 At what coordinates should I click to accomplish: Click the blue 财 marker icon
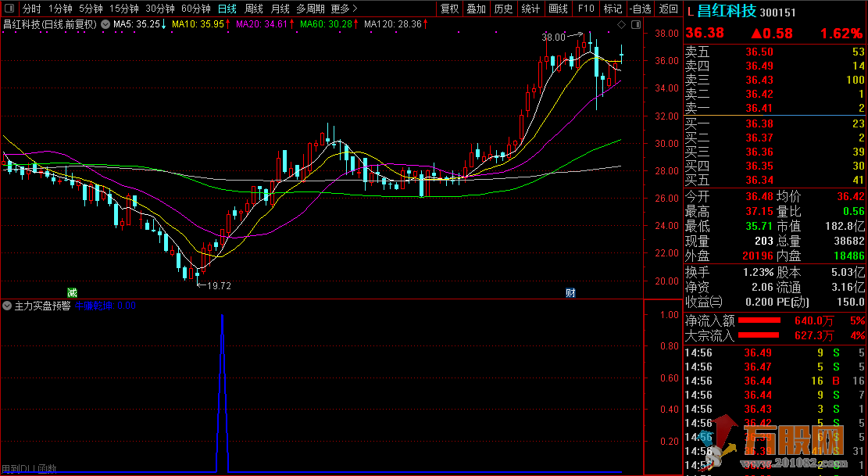coord(571,293)
